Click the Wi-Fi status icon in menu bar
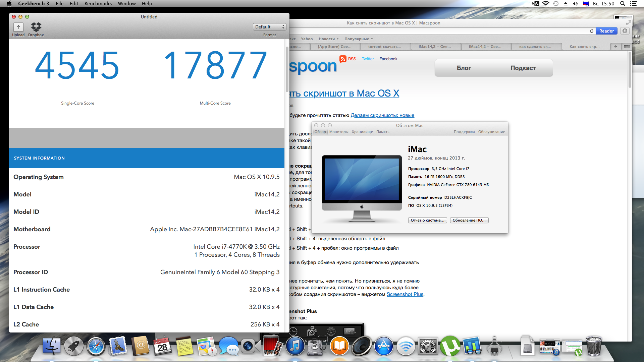The width and height of the screenshot is (644, 362). (546, 4)
